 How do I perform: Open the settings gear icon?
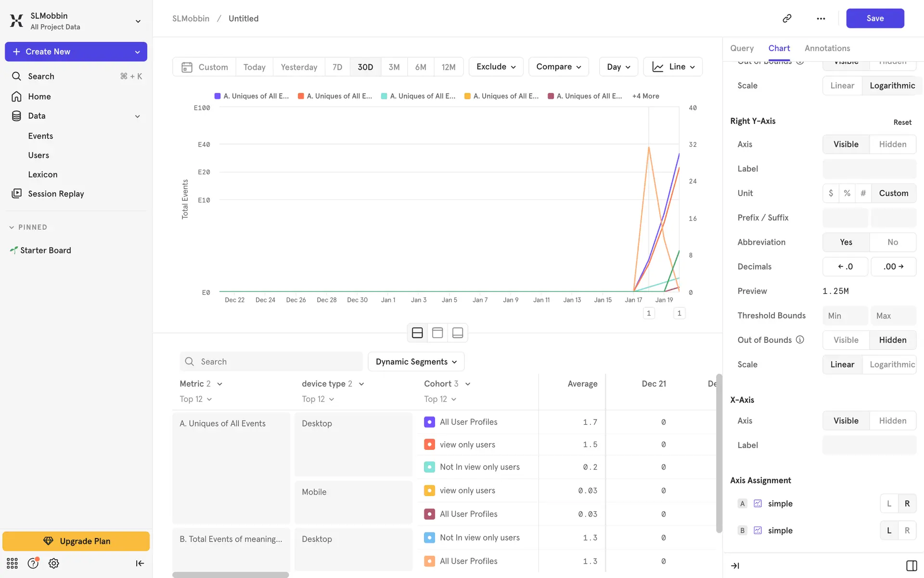[54, 563]
